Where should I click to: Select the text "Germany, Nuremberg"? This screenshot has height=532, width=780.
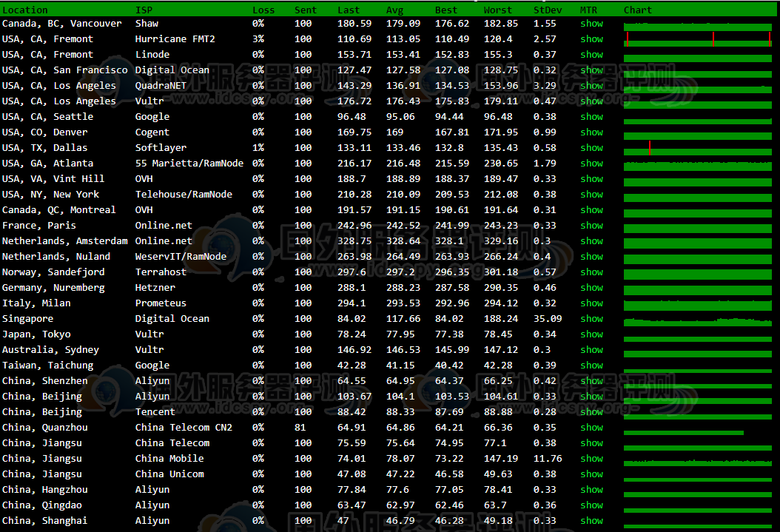click(53, 287)
